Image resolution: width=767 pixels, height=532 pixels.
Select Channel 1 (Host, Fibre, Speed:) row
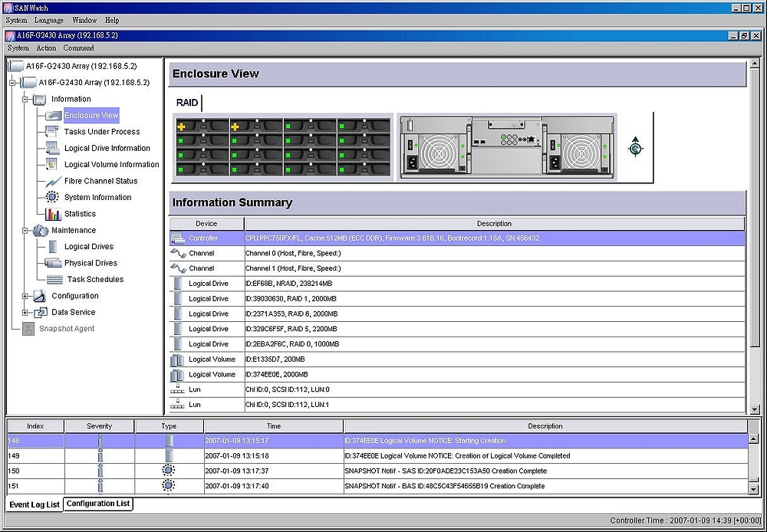point(457,268)
